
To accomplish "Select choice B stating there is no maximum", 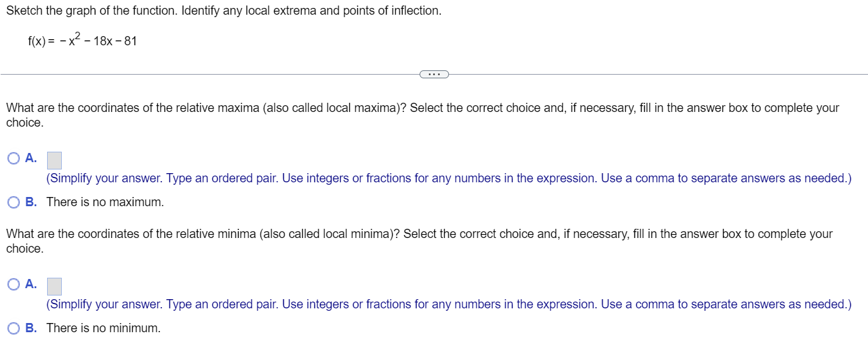I will pyautogui.click(x=13, y=201).
